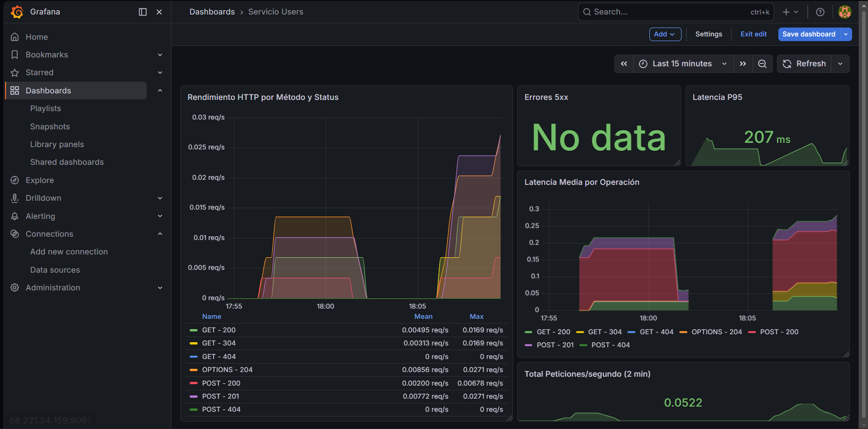Click the Connections icon in sidebar
868x429 pixels.
coord(15,234)
